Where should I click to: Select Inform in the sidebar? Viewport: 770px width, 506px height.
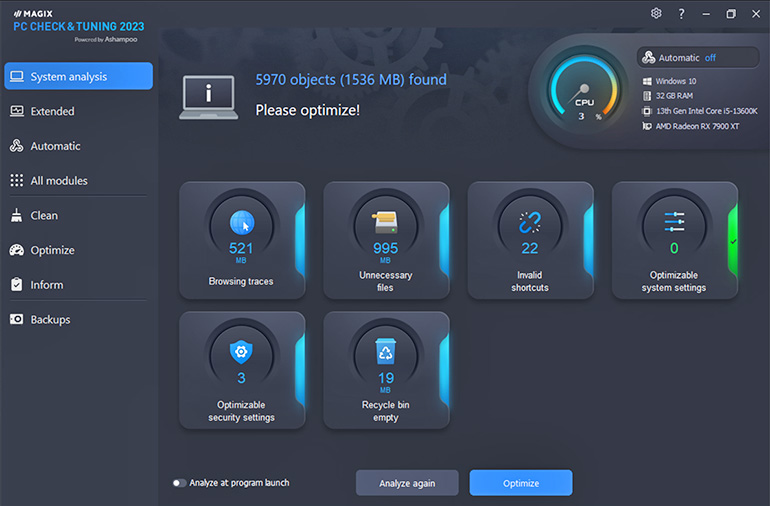(79, 284)
